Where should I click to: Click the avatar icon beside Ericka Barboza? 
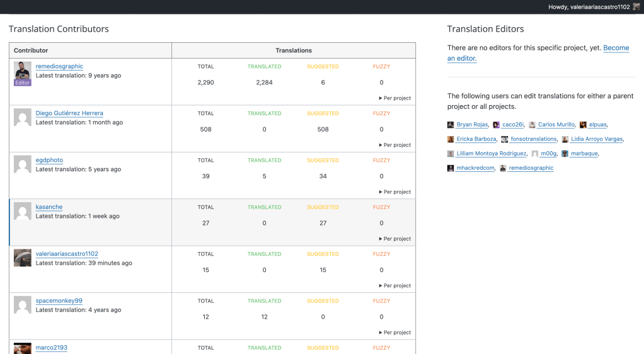click(451, 139)
